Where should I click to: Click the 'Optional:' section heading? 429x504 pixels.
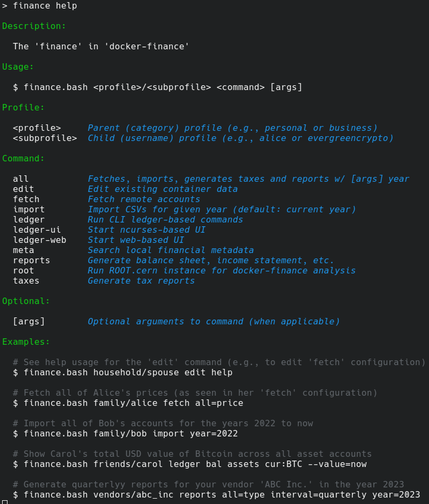click(x=26, y=301)
